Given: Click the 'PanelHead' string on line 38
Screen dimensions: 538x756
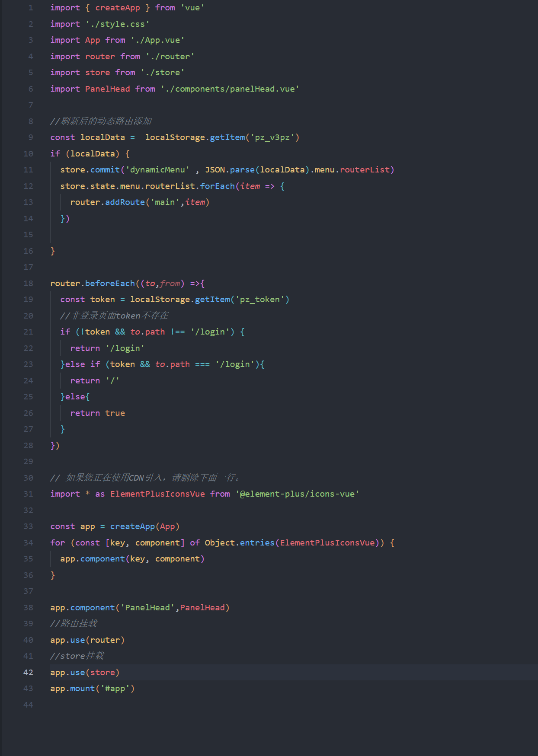Looking at the screenshot, I should (x=147, y=607).
